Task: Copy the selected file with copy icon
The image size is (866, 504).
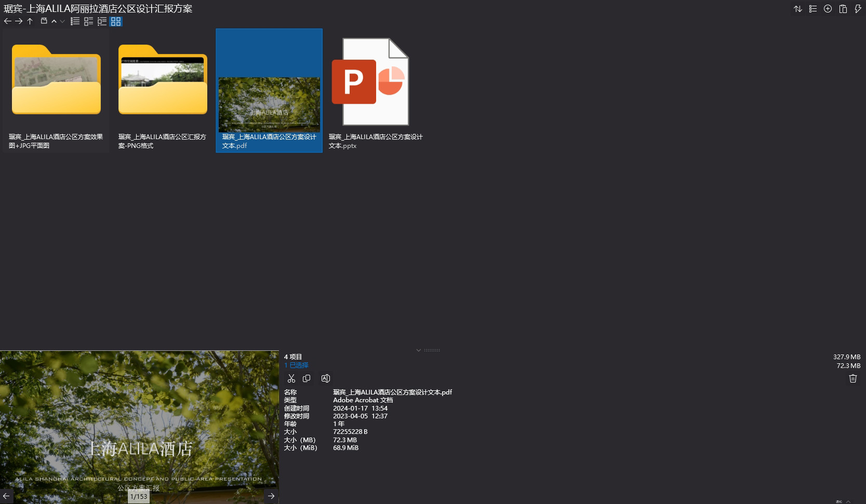Action: [307, 378]
